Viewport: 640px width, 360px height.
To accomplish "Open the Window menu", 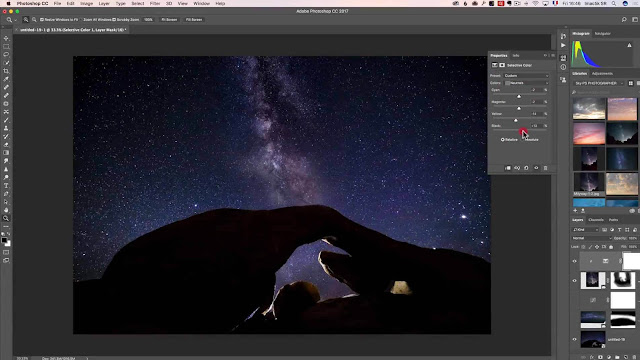I will tap(201, 3).
